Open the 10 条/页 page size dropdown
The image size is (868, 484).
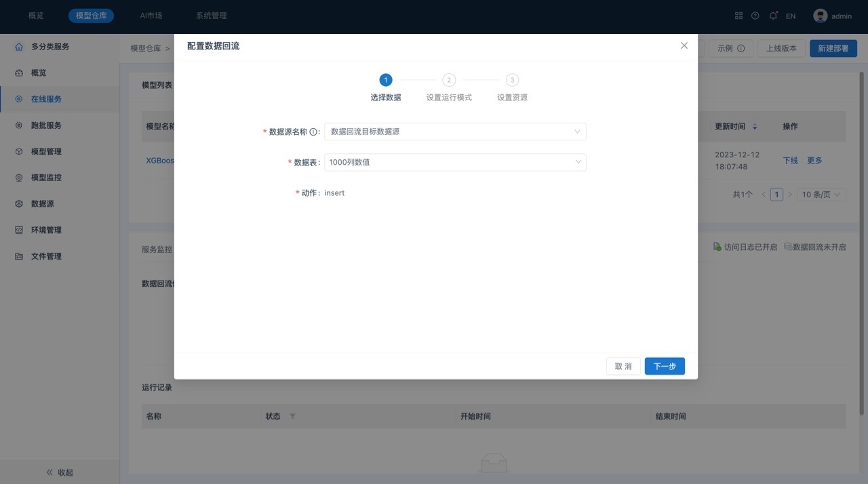821,195
